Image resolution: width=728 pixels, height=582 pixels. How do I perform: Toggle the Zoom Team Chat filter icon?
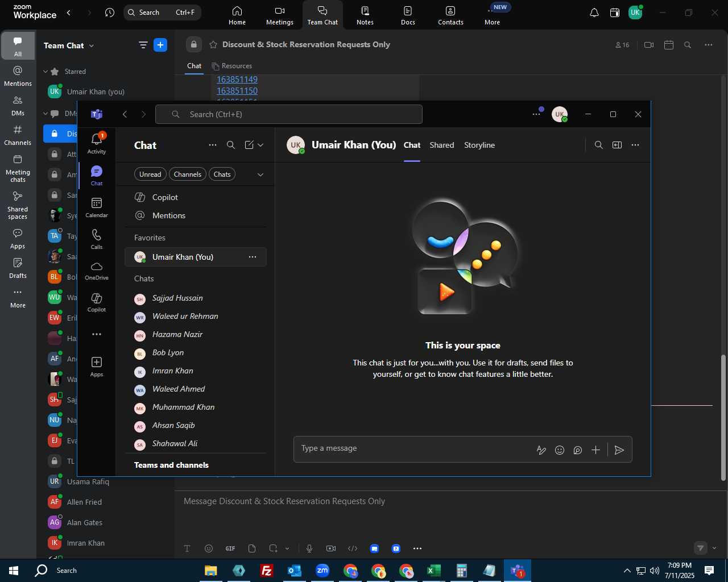(143, 45)
